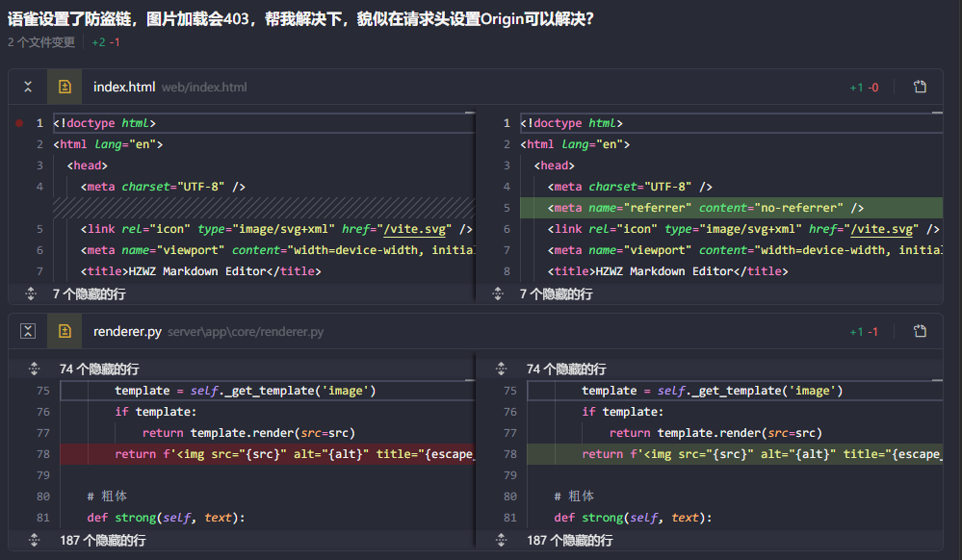Click the renderer.py modified file icon

(65, 331)
